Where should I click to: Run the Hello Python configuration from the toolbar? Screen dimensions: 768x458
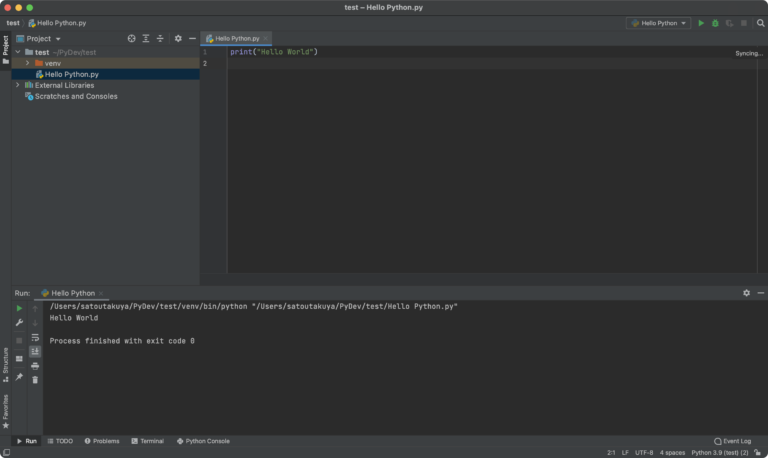[701, 23]
